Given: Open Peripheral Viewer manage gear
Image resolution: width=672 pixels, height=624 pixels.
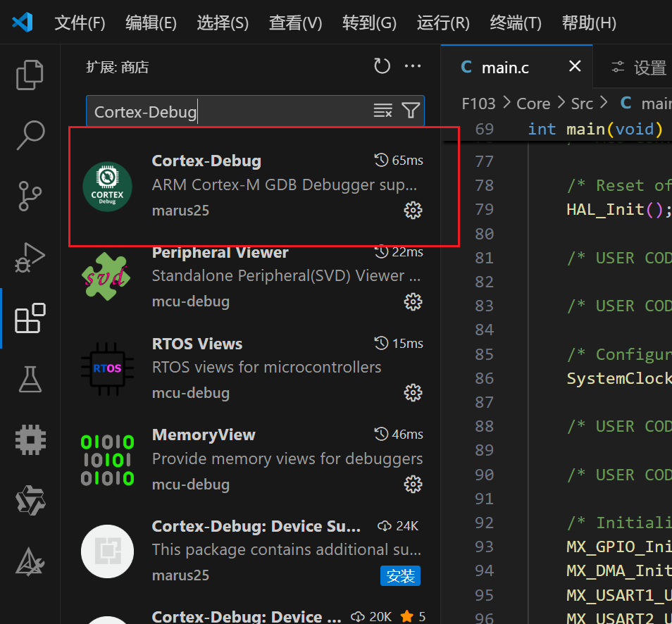Looking at the screenshot, I should [x=413, y=301].
